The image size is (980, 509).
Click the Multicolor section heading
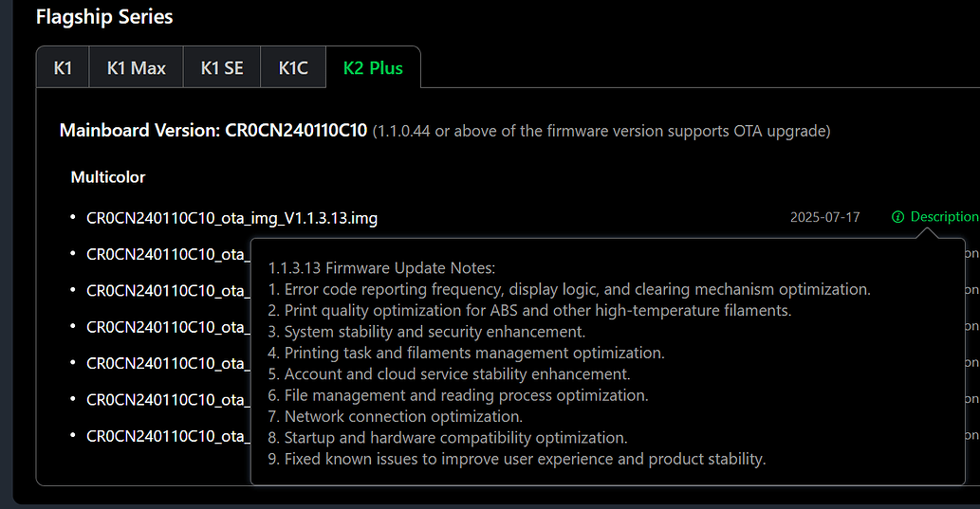pos(108,177)
